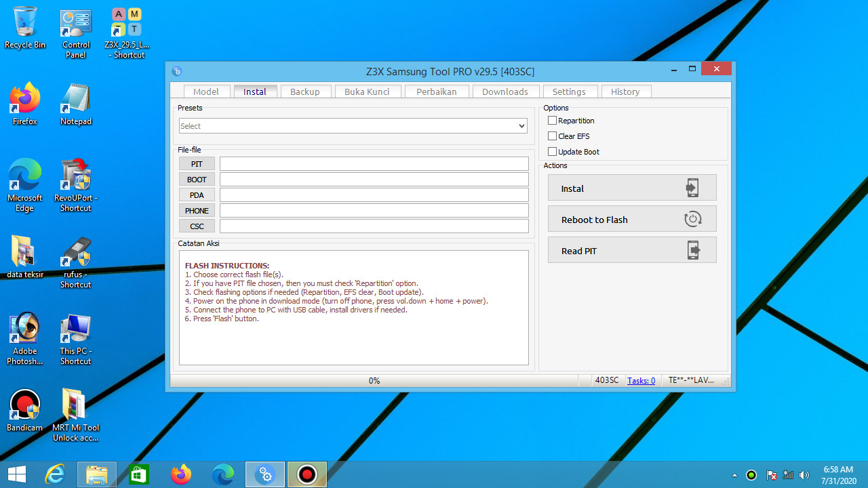The image size is (868, 488).
Task: Expand the Presets Select dropdown
Action: pos(353,126)
